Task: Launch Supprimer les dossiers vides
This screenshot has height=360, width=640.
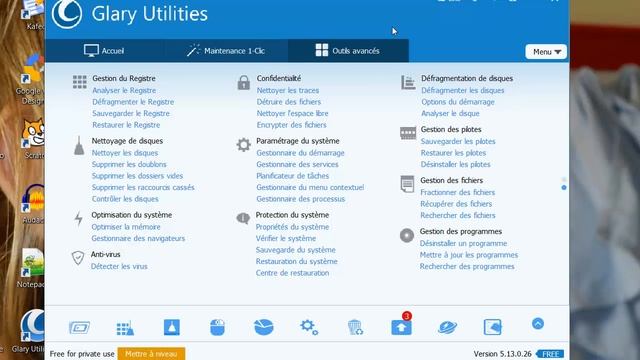Action: pos(137,176)
